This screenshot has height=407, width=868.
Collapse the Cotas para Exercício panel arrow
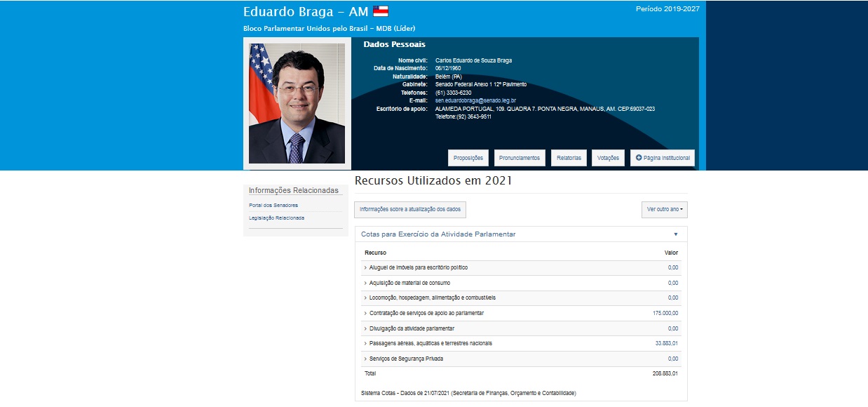(x=676, y=234)
